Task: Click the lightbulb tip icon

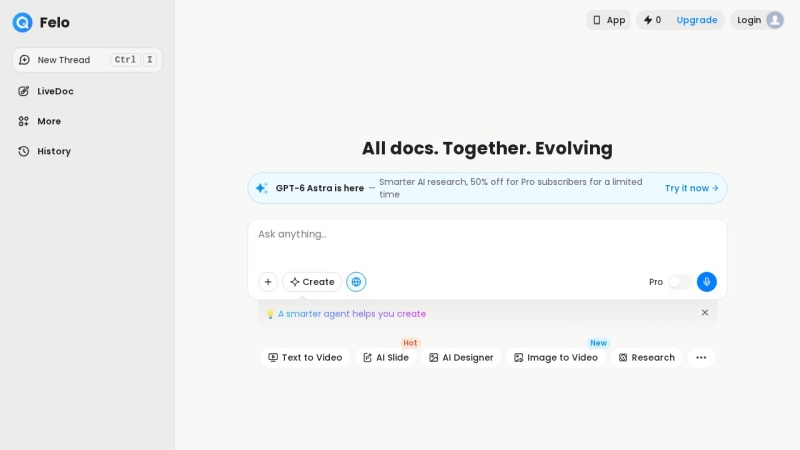Action: coord(270,314)
